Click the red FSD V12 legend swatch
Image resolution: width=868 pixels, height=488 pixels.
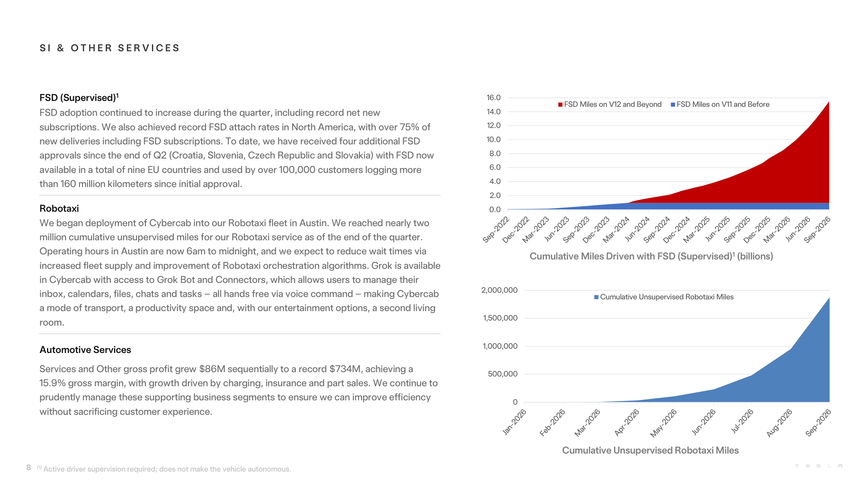point(560,104)
